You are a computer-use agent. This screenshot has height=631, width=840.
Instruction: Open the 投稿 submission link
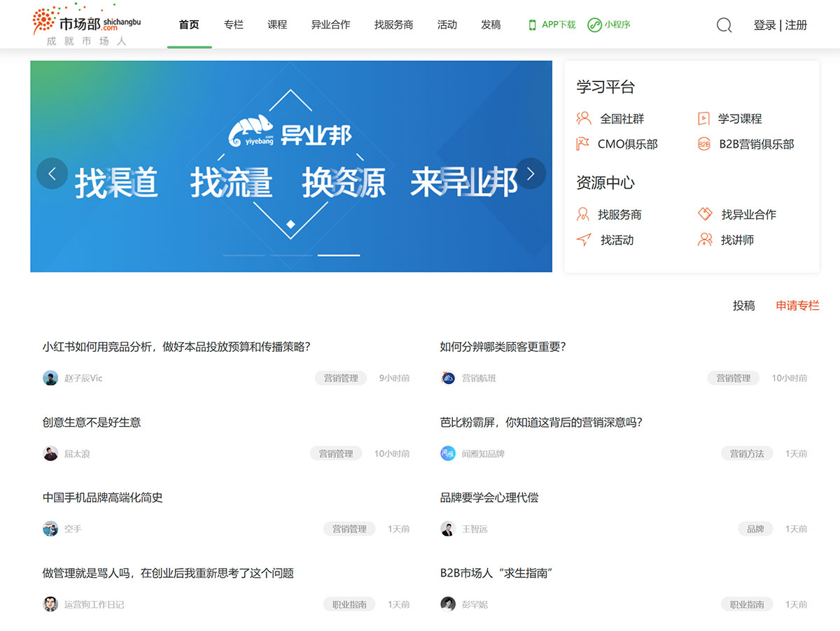tap(744, 306)
